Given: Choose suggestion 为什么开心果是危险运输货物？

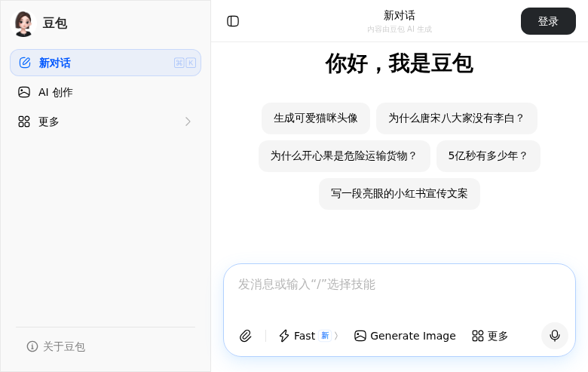Looking at the screenshot, I should click(x=345, y=155).
